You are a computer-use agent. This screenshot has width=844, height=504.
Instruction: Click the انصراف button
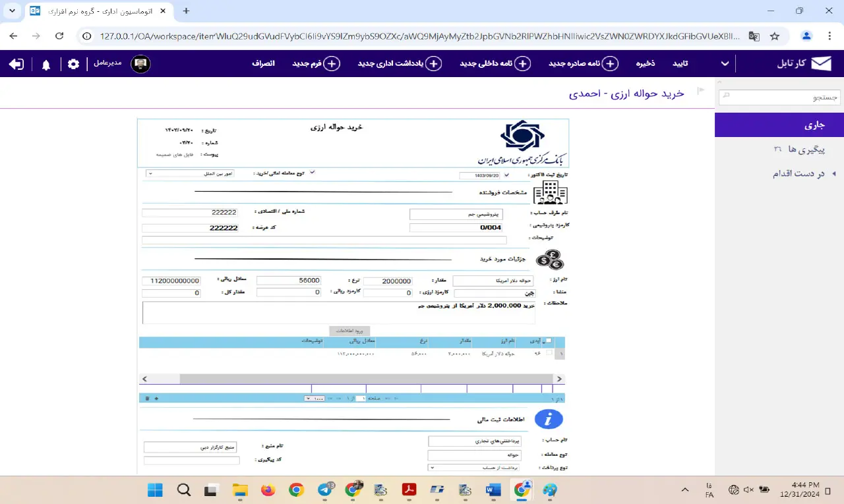point(263,64)
